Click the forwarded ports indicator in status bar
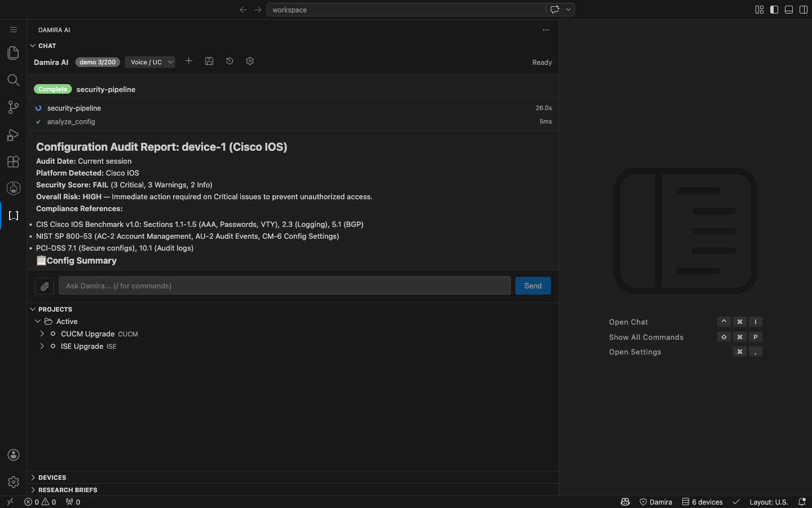Image resolution: width=812 pixels, height=508 pixels. [73, 502]
